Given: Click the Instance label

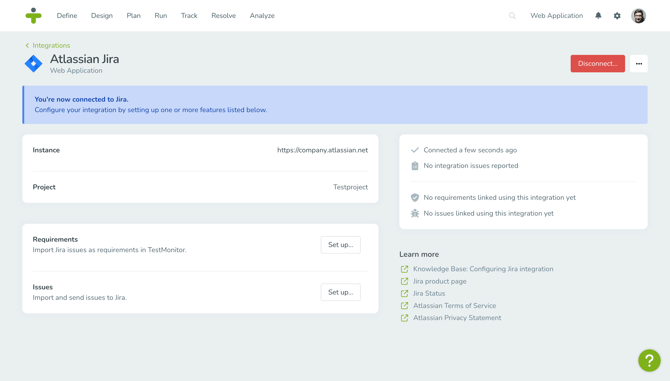Looking at the screenshot, I should click(46, 150).
